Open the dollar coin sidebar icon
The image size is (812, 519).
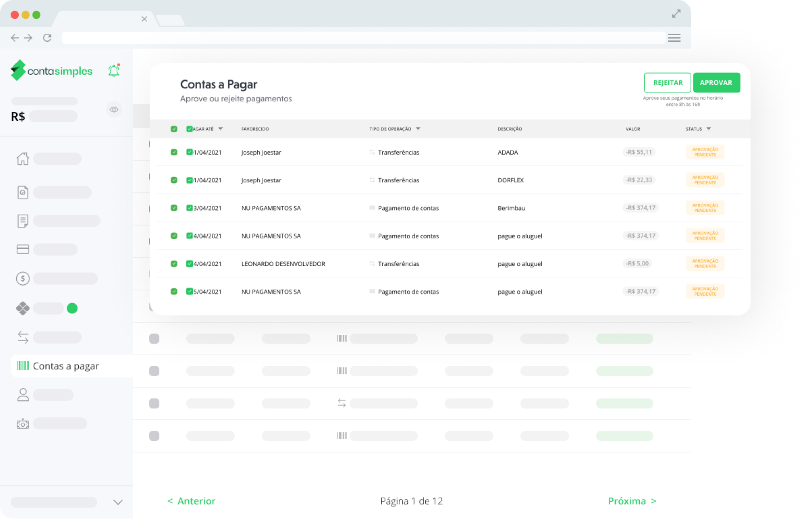(x=23, y=279)
